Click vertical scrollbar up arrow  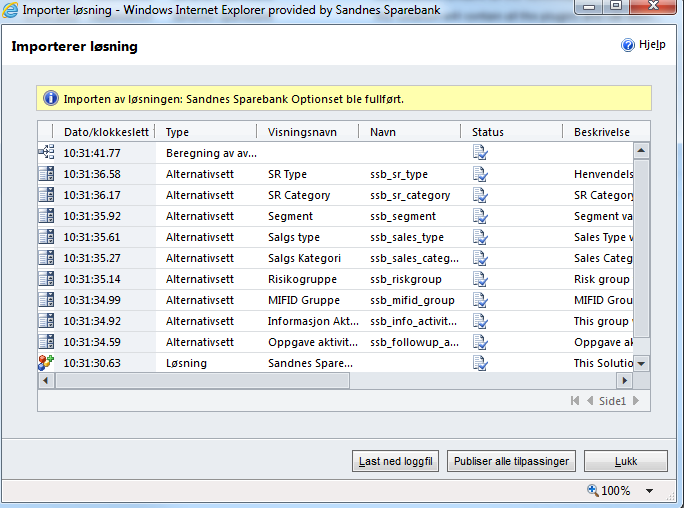[x=641, y=150]
